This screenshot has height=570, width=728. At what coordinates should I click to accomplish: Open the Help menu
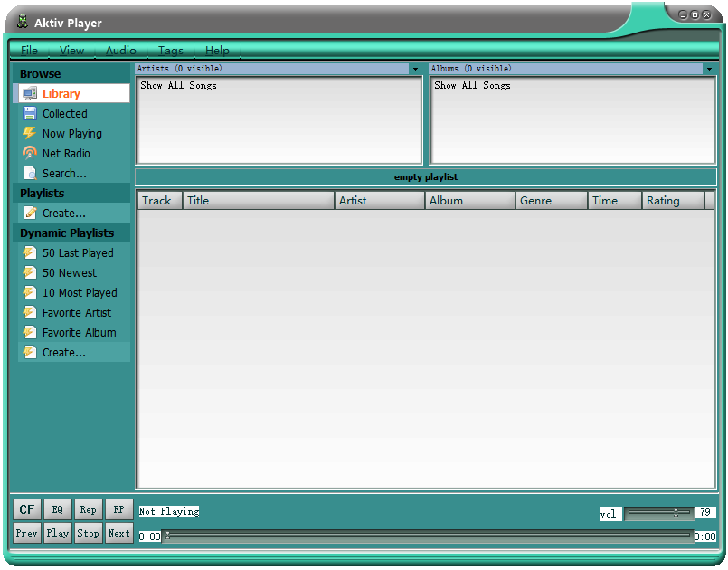click(217, 50)
